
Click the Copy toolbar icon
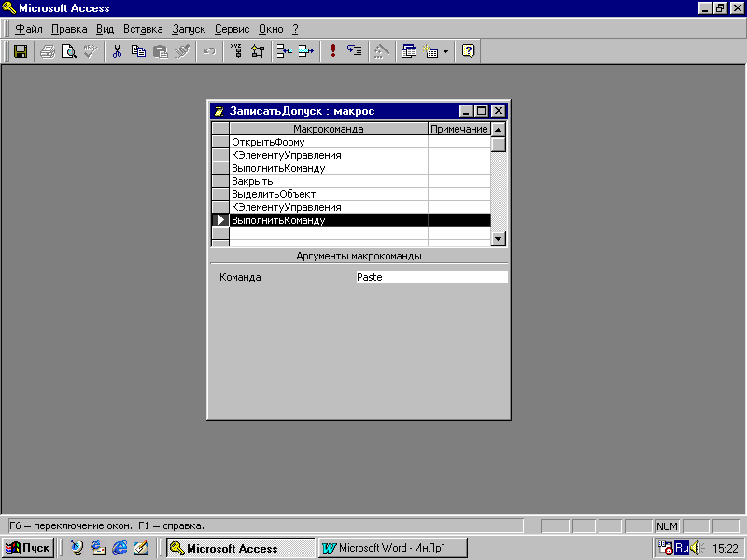click(x=138, y=51)
